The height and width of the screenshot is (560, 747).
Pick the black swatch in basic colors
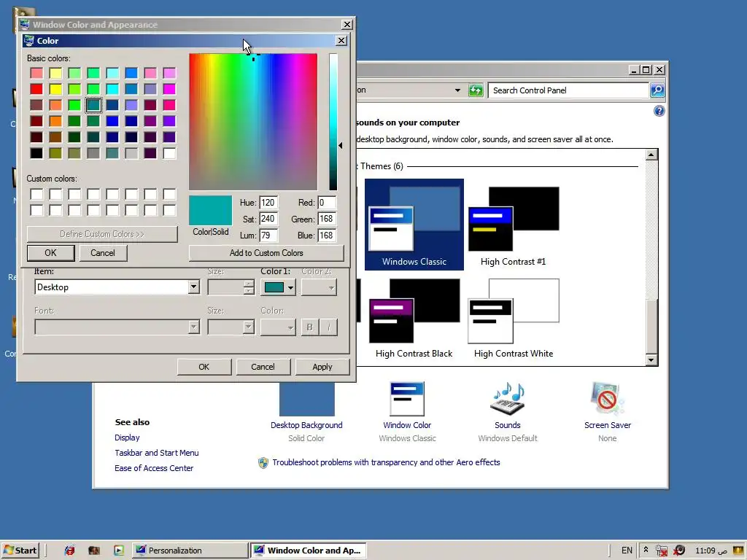tap(36, 153)
